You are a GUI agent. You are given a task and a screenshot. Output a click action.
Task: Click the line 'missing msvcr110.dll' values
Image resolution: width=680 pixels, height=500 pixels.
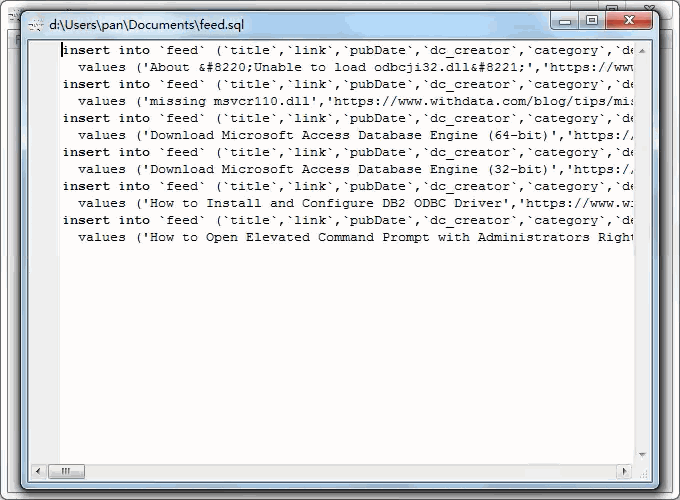[x=356, y=101]
